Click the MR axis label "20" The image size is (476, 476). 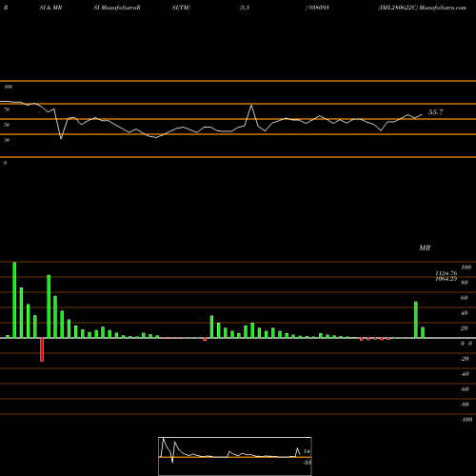pyautogui.click(x=465, y=328)
